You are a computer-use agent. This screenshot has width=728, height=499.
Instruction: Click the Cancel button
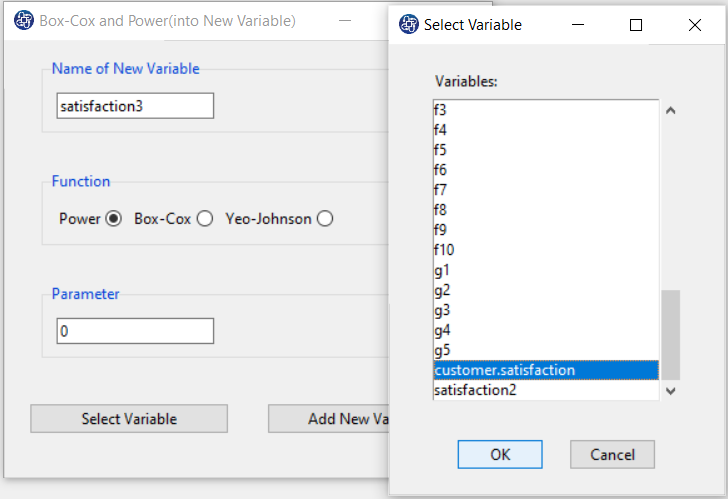coord(612,454)
